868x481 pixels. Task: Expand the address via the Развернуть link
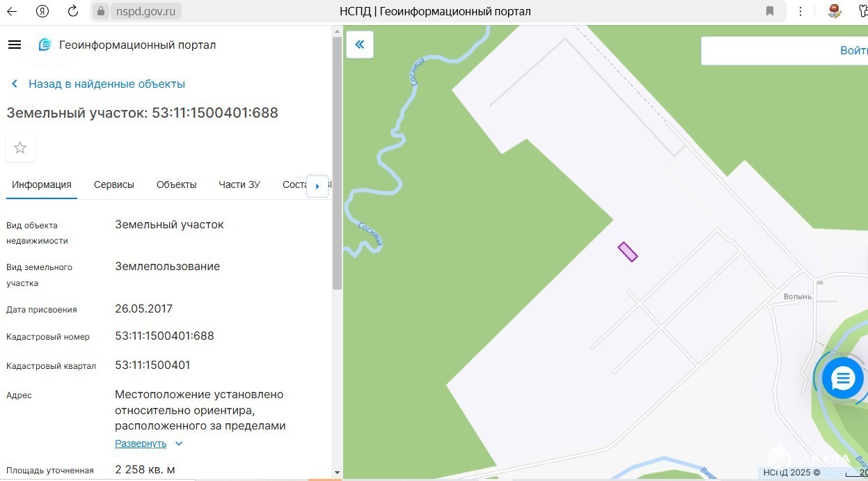pyautogui.click(x=141, y=443)
